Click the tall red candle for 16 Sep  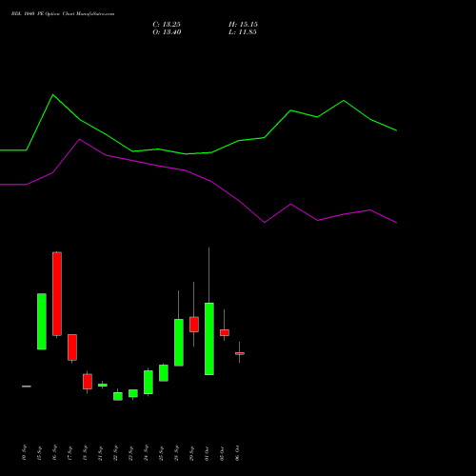pyautogui.click(x=57, y=294)
